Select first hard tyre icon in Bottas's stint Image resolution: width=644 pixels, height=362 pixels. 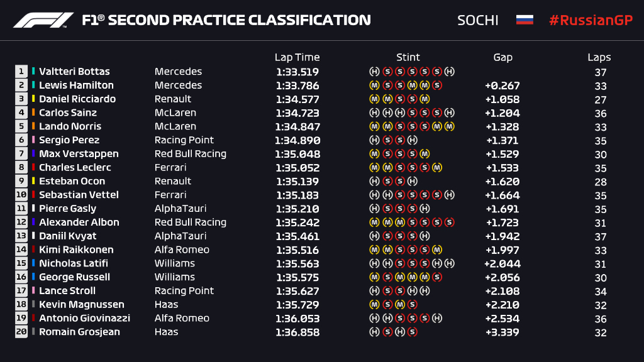(x=374, y=72)
